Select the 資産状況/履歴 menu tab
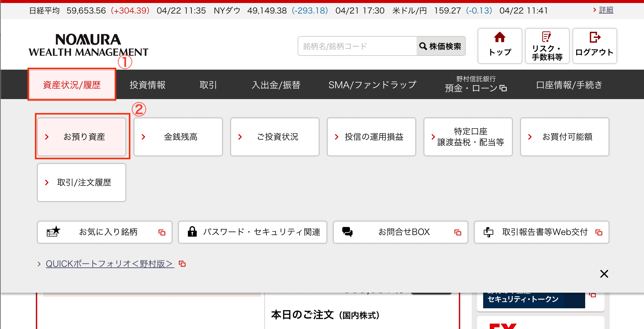Viewport: 644px width, 329px height. [72, 85]
